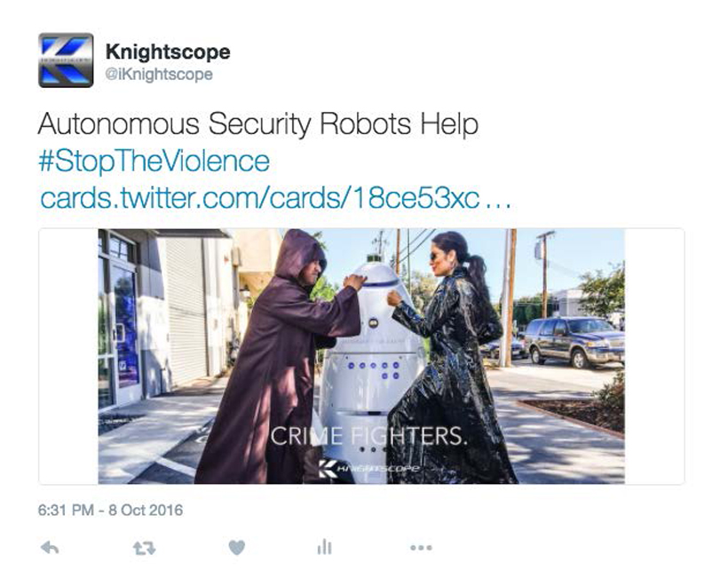
Task: Open the Crime Fighters image card
Action: tap(361, 356)
